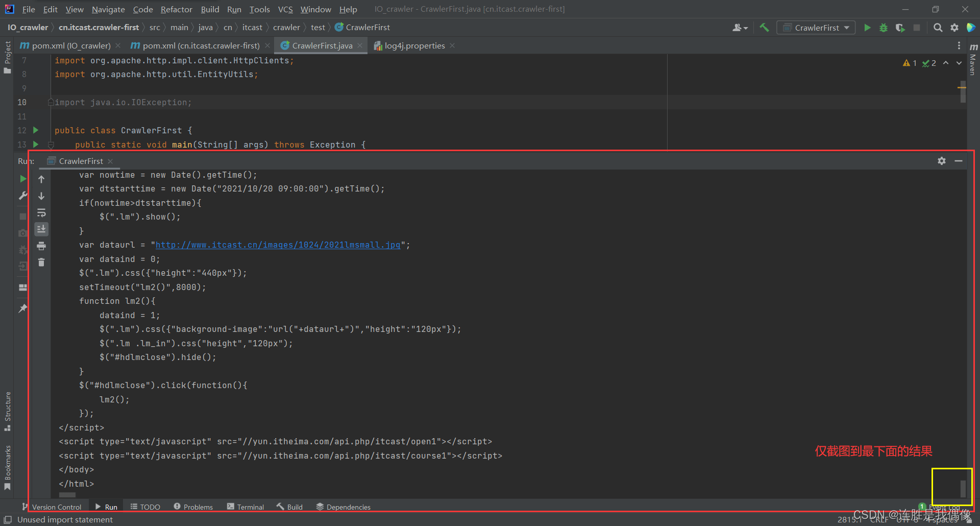
Task: Expand folded import java.io.IOException block
Action: click(51, 102)
